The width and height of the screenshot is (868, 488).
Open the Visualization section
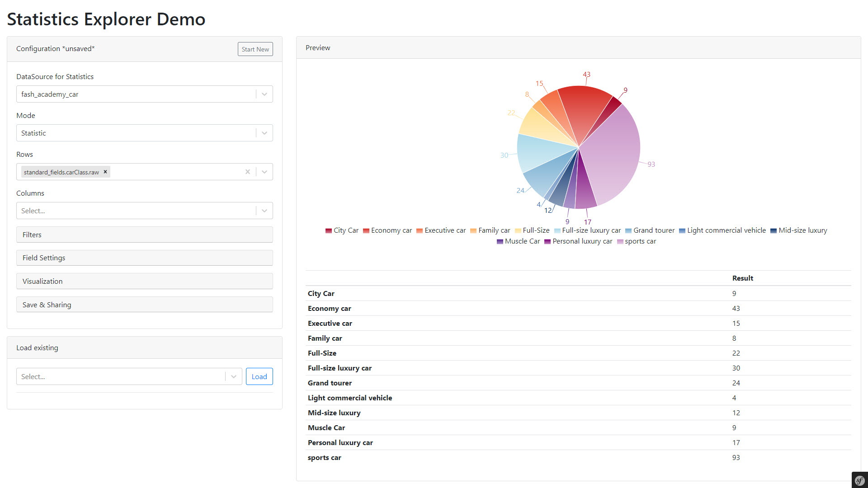(x=144, y=281)
